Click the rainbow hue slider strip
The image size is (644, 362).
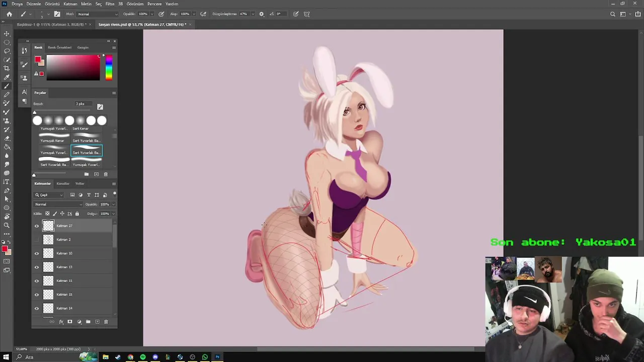tap(109, 67)
